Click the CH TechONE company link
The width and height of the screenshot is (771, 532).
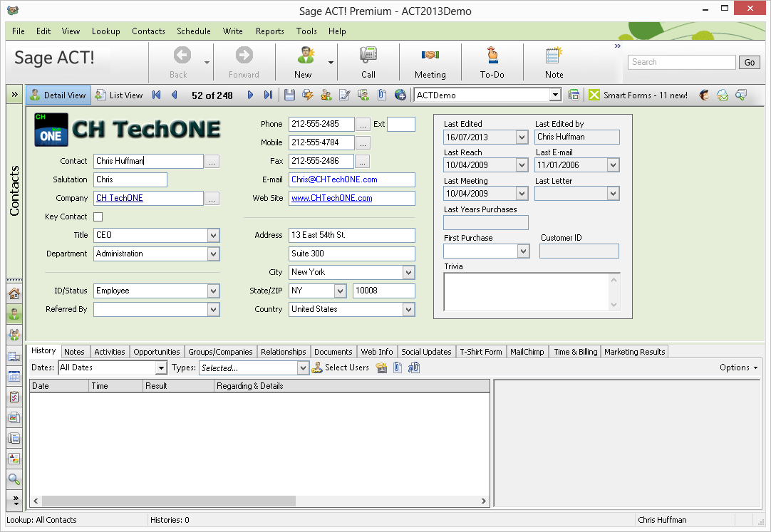pyautogui.click(x=120, y=198)
